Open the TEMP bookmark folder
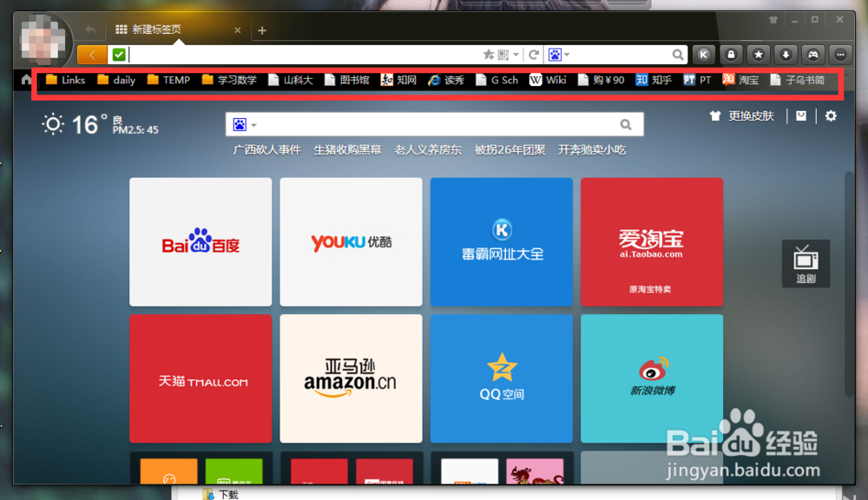The image size is (868, 500). click(169, 80)
